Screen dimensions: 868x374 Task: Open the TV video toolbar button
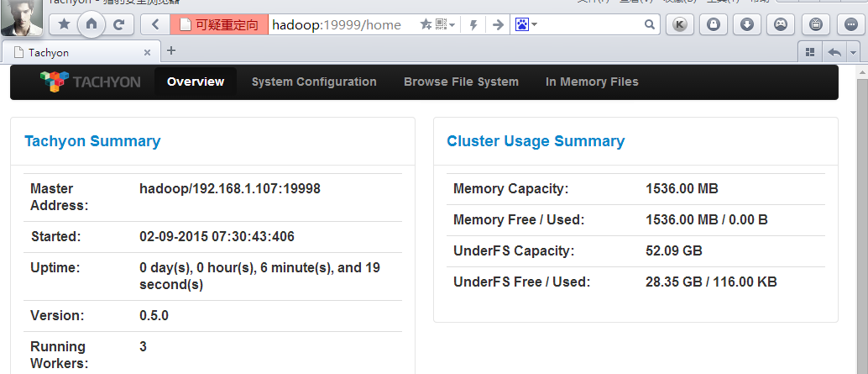point(815,24)
